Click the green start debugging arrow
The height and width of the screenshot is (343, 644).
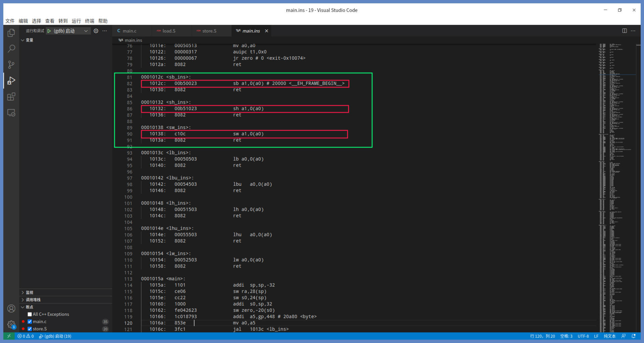click(x=49, y=31)
